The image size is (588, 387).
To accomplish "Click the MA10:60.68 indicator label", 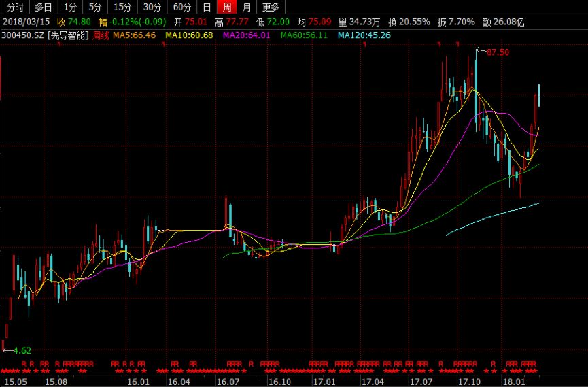I will [189, 35].
